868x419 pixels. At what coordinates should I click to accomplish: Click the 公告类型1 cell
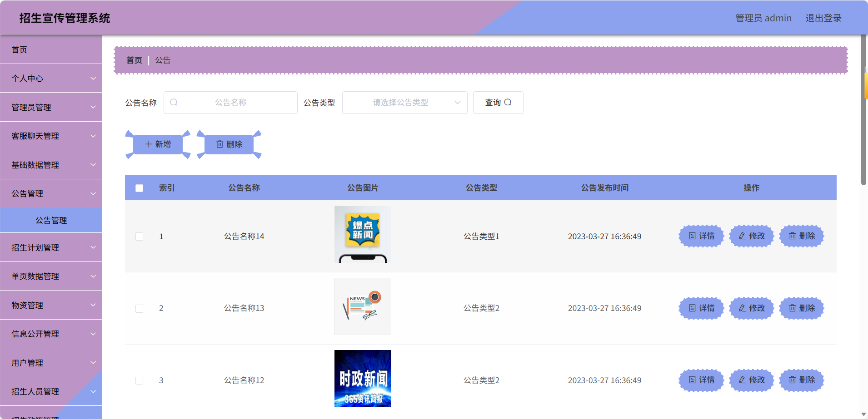[x=481, y=237]
